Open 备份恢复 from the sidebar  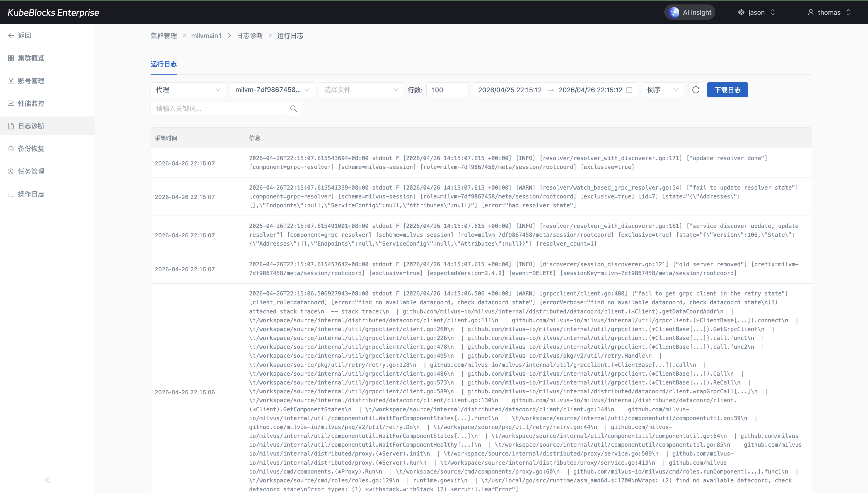(31, 149)
